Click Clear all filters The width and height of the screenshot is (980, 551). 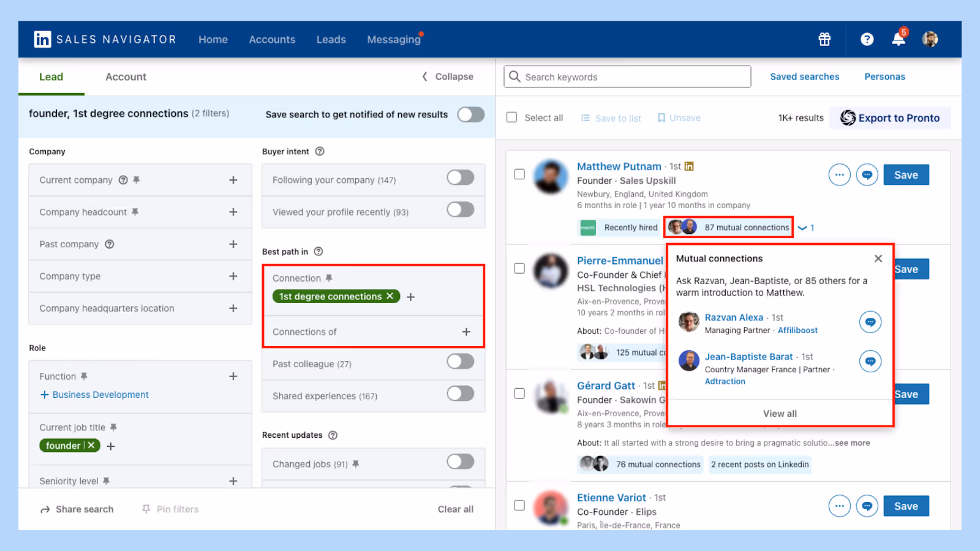(x=456, y=509)
